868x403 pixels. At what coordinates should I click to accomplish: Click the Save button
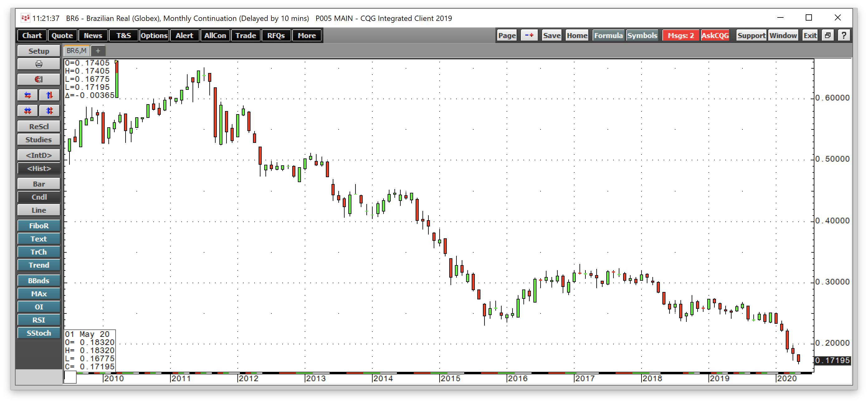coord(551,36)
